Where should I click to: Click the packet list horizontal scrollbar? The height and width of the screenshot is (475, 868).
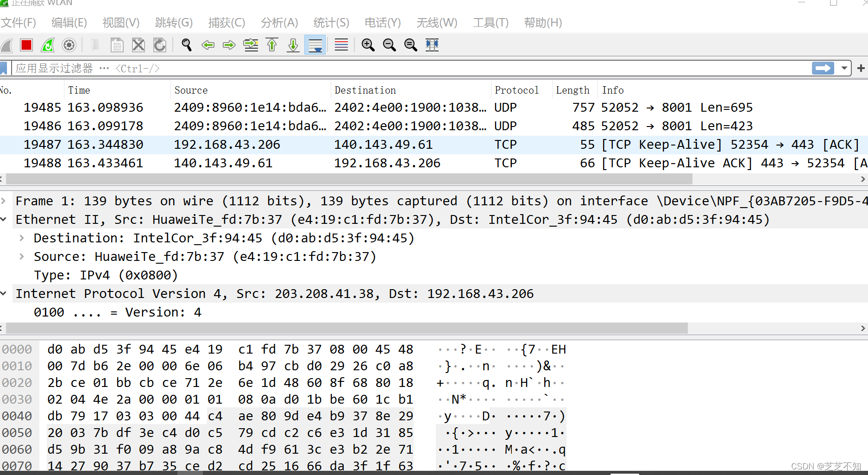click(349, 179)
